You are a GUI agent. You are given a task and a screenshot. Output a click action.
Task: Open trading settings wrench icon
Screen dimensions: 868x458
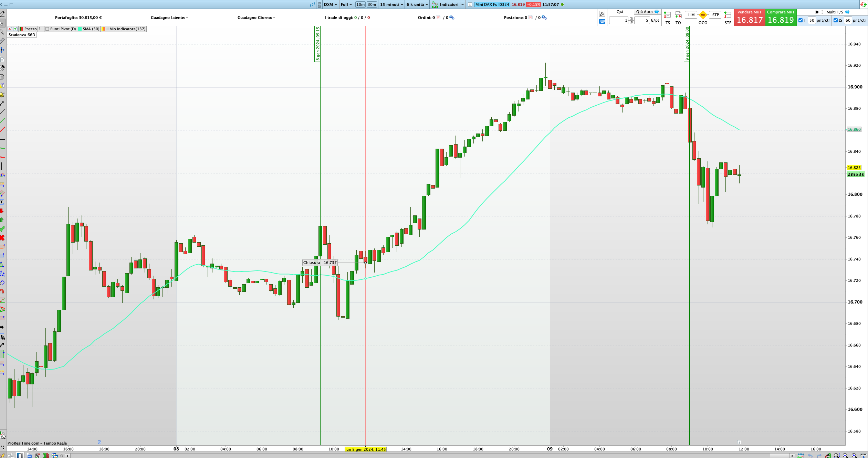(x=602, y=14)
